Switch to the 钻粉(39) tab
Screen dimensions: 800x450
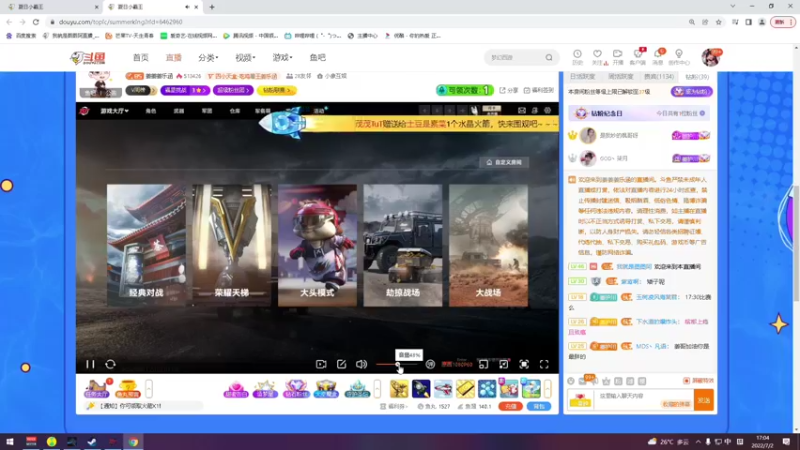click(x=697, y=77)
